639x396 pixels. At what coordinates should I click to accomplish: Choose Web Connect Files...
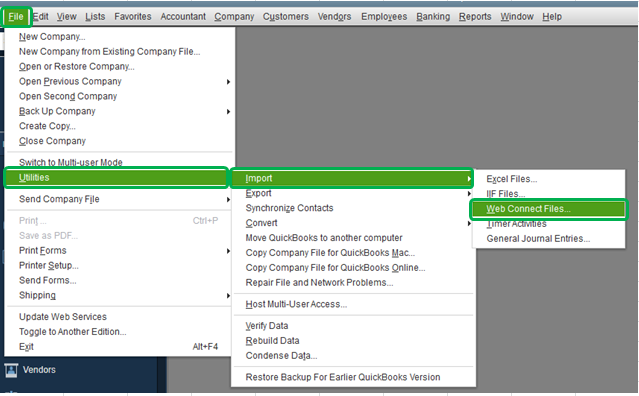click(x=548, y=209)
